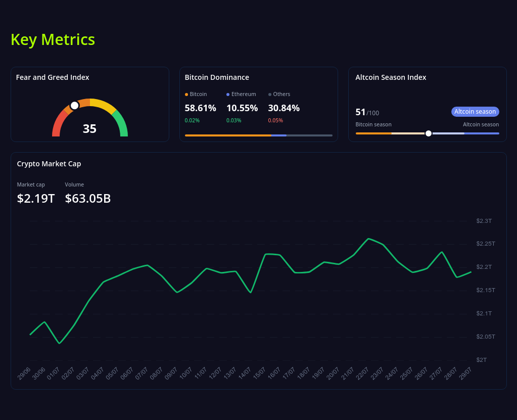Click the $2.2T axis label

pos(484,267)
